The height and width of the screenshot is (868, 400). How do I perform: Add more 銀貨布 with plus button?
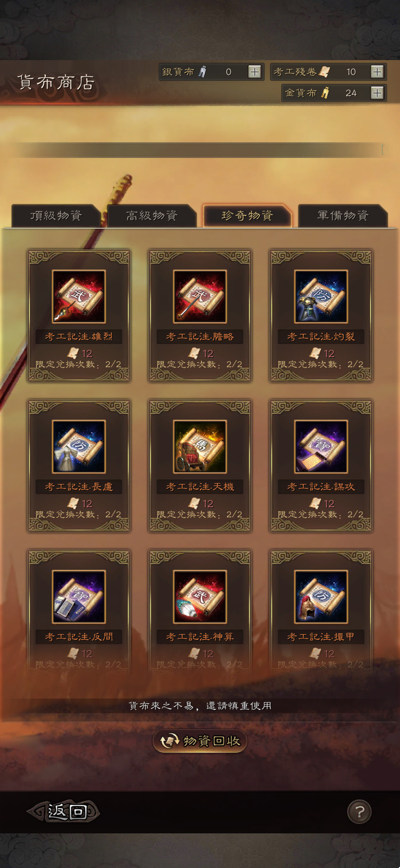tap(254, 72)
